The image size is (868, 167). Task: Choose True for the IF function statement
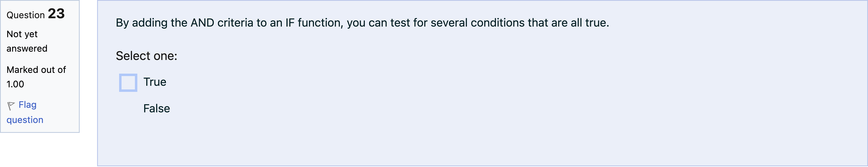pyautogui.click(x=128, y=82)
